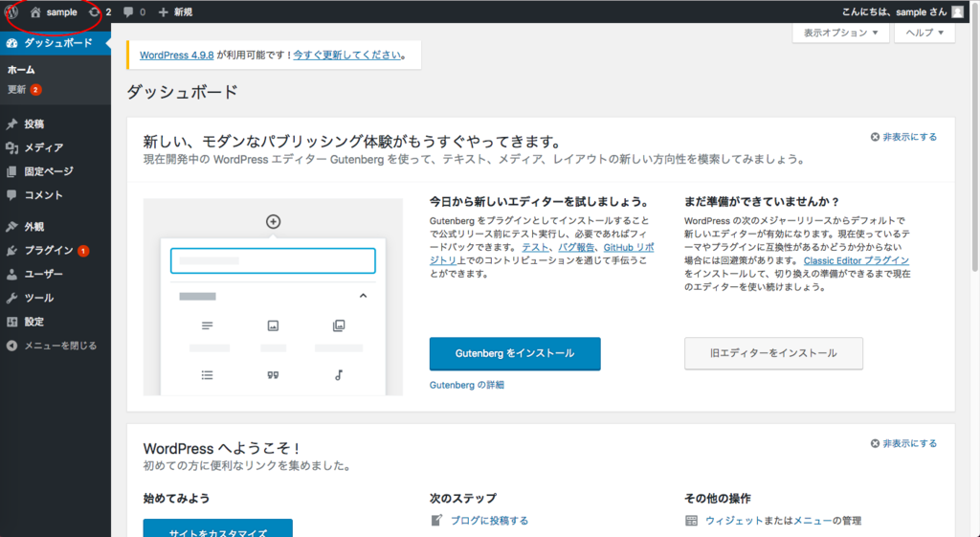This screenshot has height=537, width=980.
Task: Click the メディア media icon
Action: (x=11, y=148)
